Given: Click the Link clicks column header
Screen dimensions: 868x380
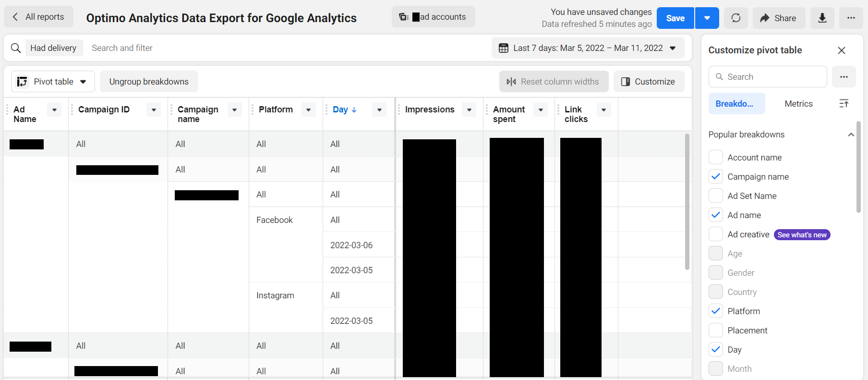Looking at the screenshot, I should click(x=576, y=114).
